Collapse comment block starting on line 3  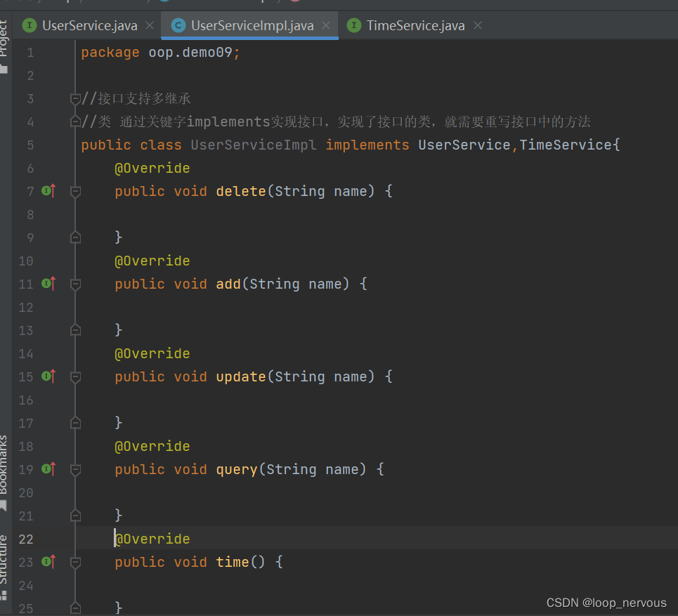tap(75, 99)
